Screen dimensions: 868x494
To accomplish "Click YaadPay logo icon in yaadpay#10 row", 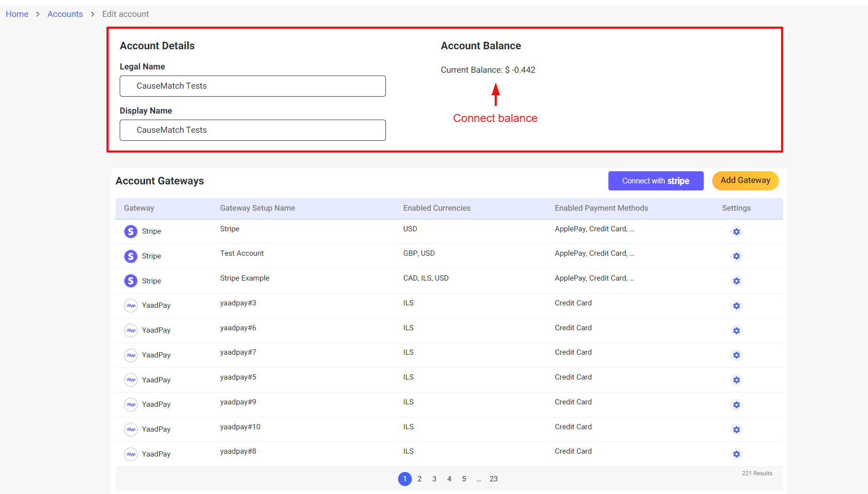I will click(131, 429).
